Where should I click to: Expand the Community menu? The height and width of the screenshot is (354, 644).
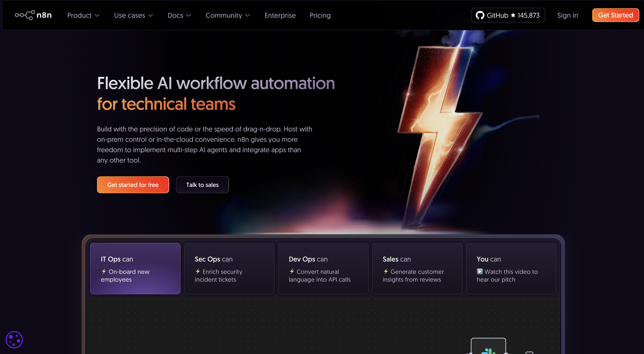point(227,16)
